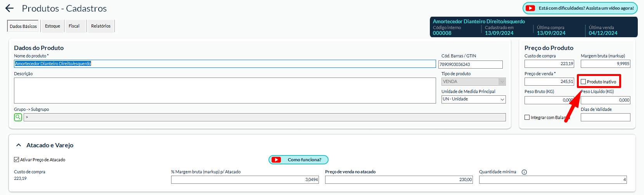Click the YouTube icon in the help banner

530,8
